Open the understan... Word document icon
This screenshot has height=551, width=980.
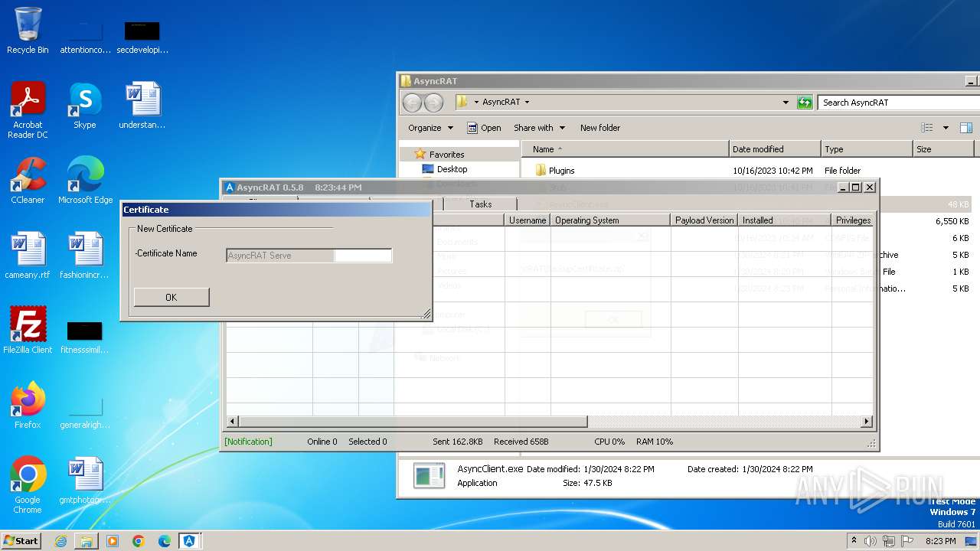coord(142,106)
